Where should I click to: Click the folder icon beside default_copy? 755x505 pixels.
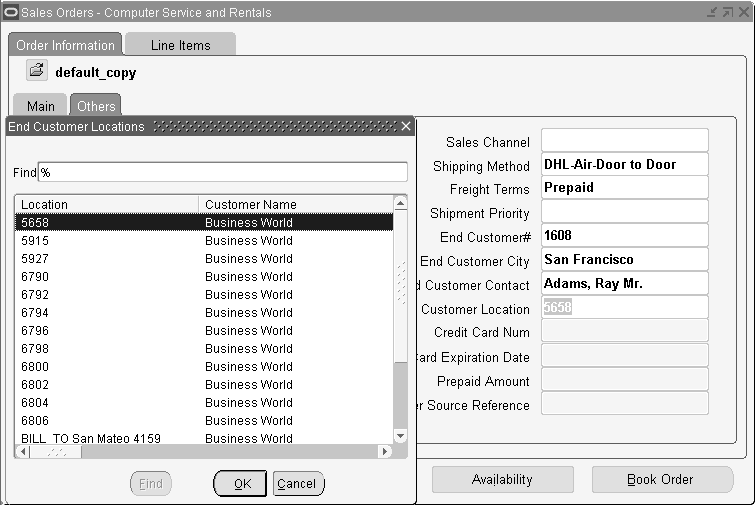37,71
